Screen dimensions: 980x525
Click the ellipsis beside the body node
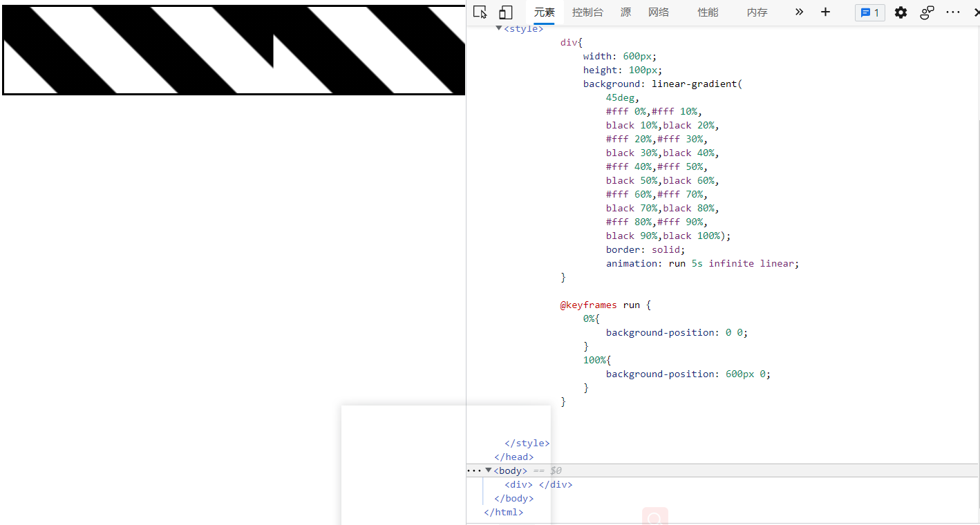click(x=474, y=470)
